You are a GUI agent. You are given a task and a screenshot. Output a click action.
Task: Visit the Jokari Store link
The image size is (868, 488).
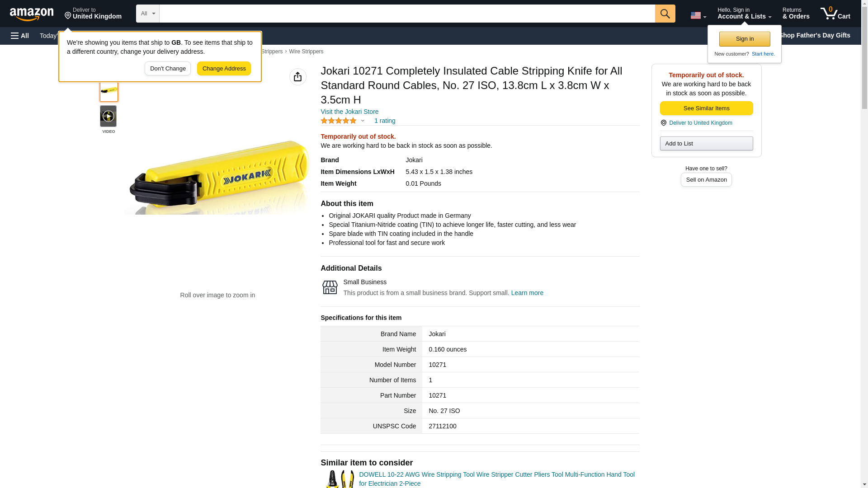point(349,112)
